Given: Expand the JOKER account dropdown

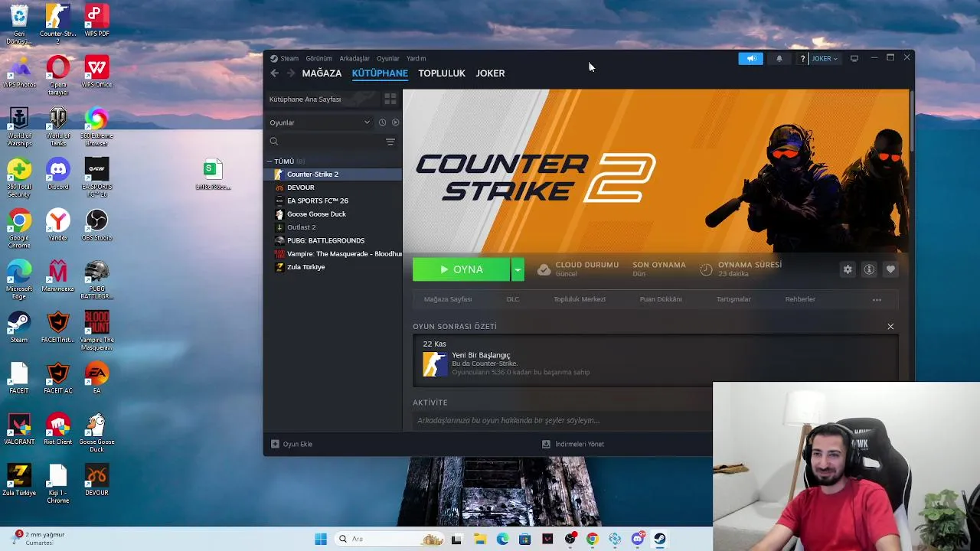Looking at the screenshot, I should pyautogui.click(x=825, y=58).
